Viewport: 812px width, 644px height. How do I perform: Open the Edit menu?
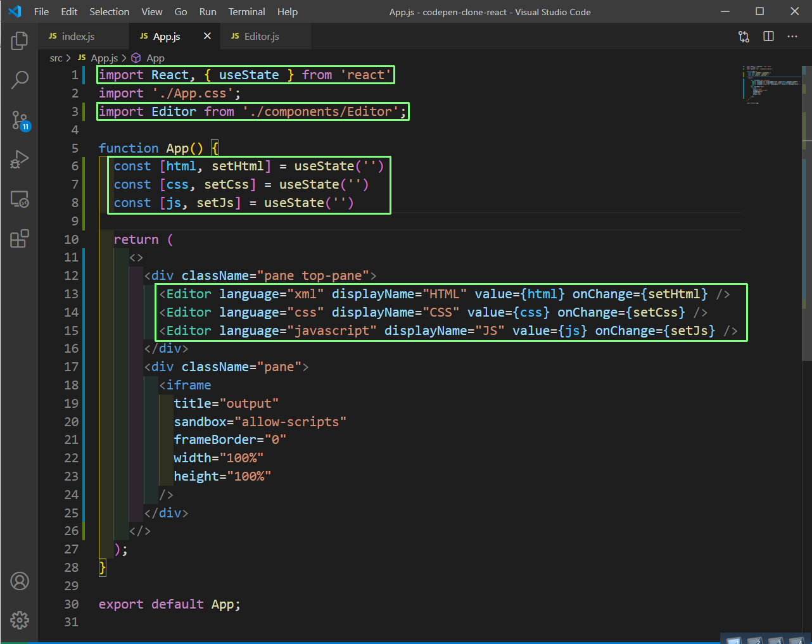click(69, 11)
